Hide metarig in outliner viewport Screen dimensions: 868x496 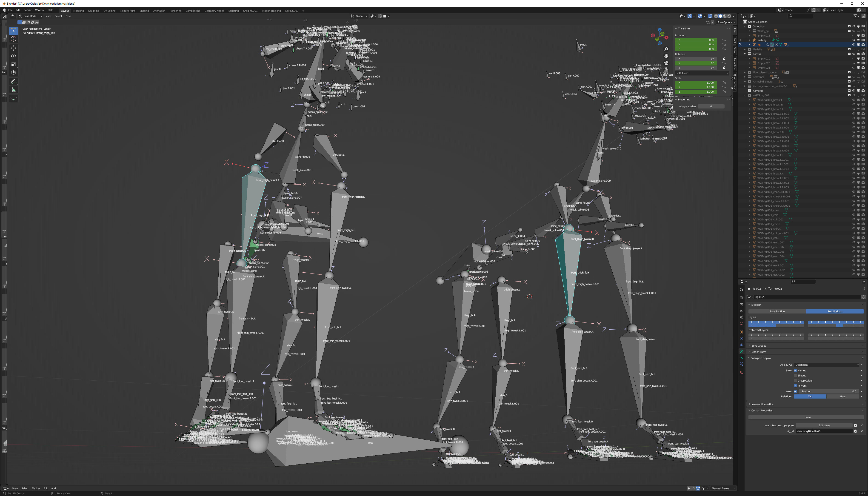(854, 40)
